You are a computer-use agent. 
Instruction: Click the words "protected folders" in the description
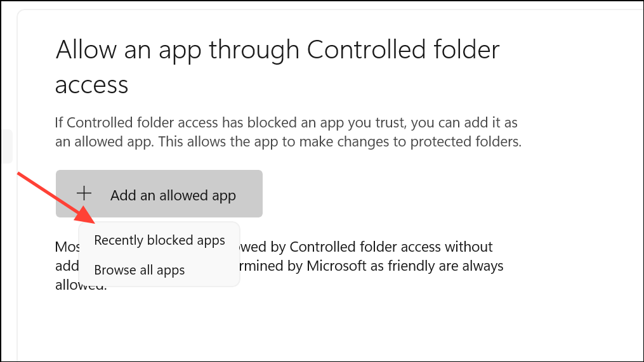tap(469, 142)
